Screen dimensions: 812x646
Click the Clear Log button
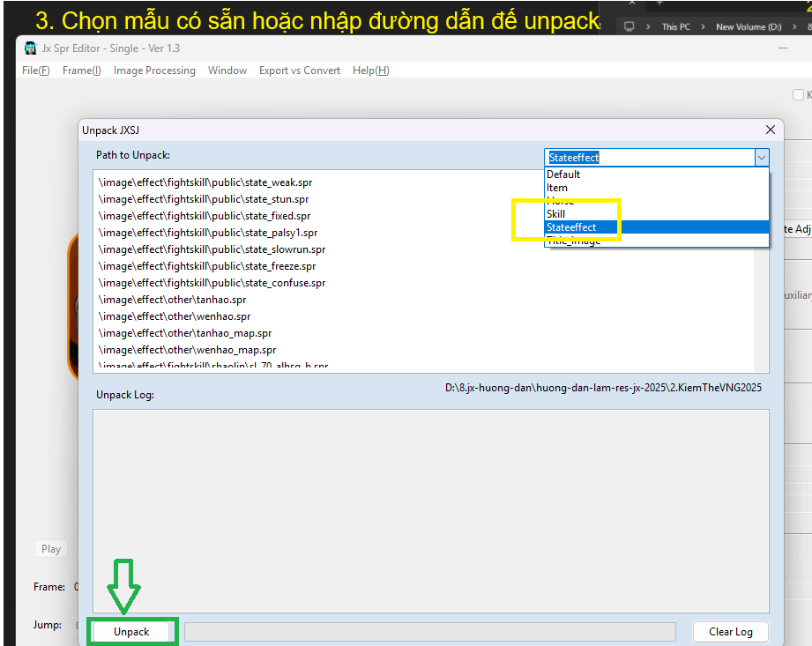(x=730, y=632)
